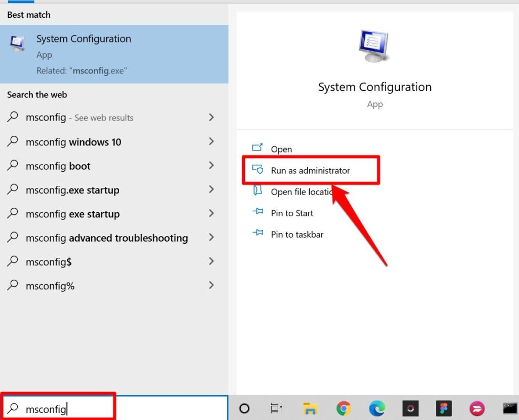Expand the 'msconfig boot' suggestion arrow
This screenshot has width=519, height=420.
[211, 165]
